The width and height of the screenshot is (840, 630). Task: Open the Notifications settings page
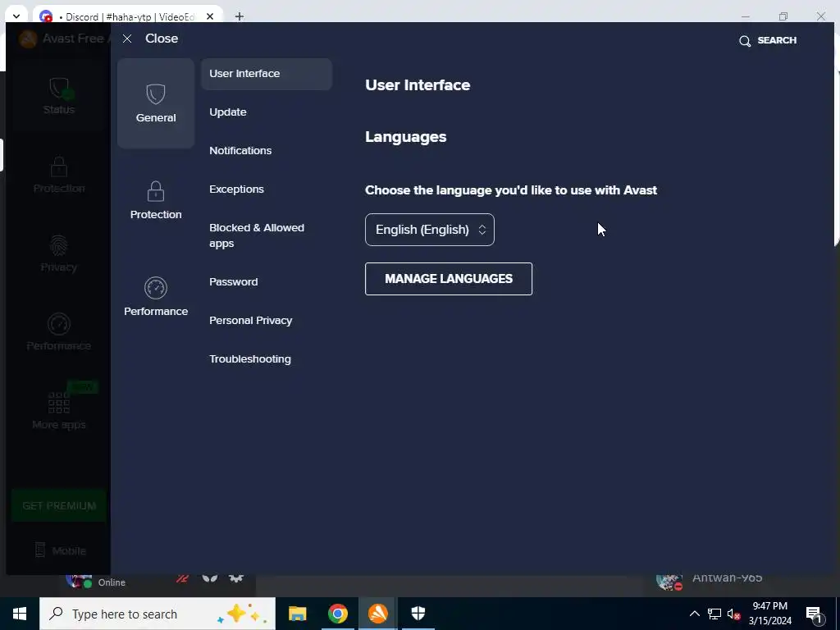click(240, 151)
